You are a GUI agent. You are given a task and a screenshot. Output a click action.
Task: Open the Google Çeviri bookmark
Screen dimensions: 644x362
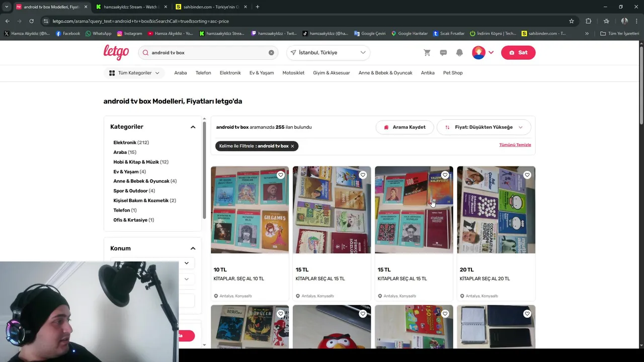click(x=370, y=34)
